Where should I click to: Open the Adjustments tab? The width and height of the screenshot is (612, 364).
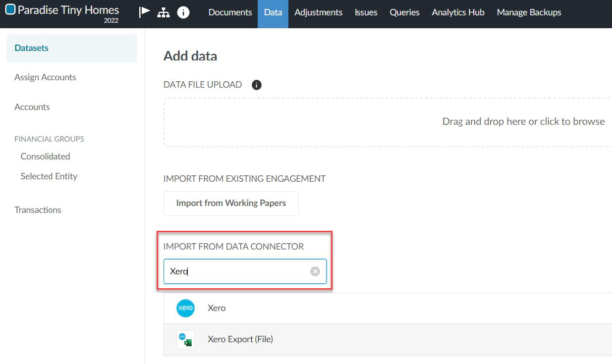point(318,12)
